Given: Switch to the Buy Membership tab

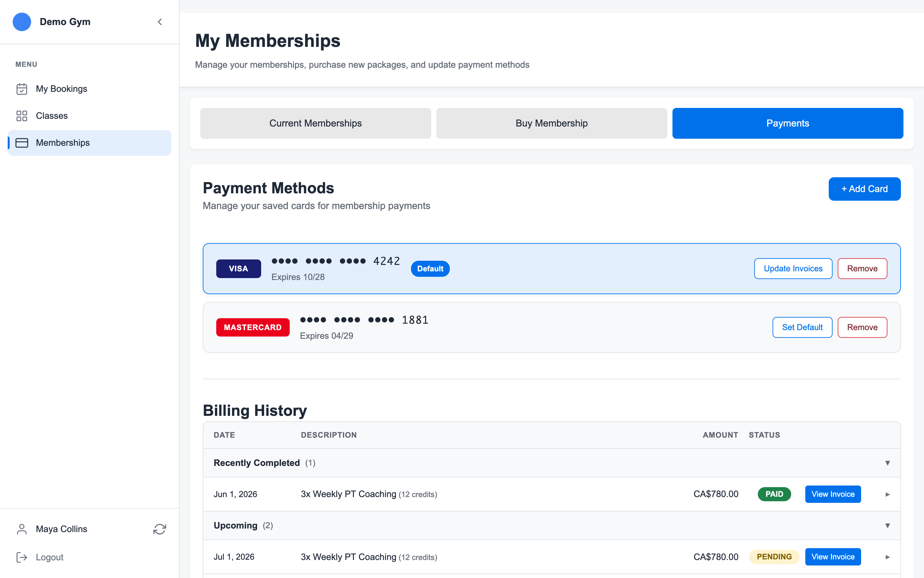Looking at the screenshot, I should tap(552, 123).
